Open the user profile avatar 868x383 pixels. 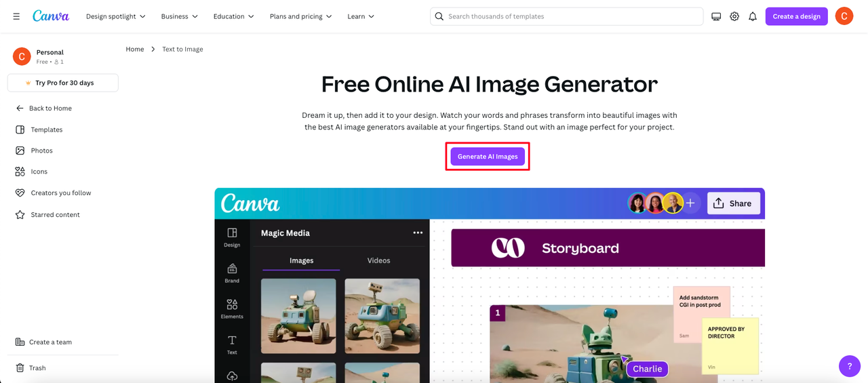coord(844,16)
